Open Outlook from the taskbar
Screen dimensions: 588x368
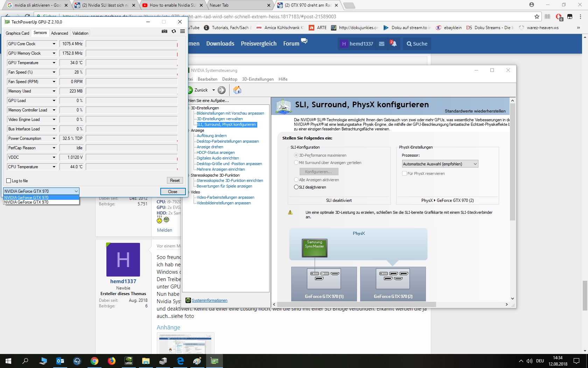60,361
